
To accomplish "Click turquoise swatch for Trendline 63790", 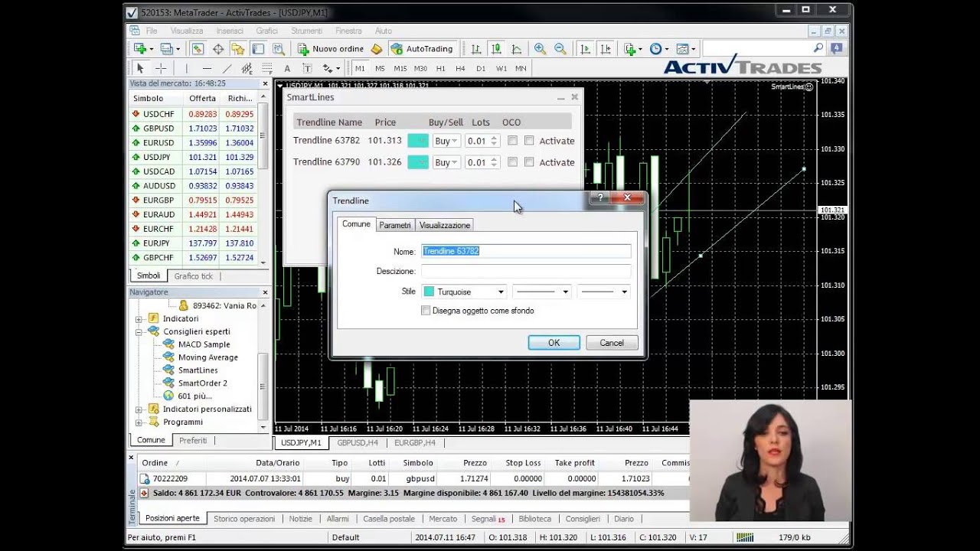I will [418, 162].
